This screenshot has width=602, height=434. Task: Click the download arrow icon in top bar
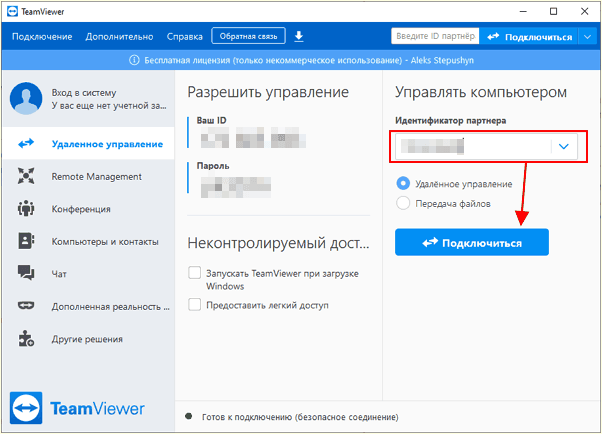[299, 36]
